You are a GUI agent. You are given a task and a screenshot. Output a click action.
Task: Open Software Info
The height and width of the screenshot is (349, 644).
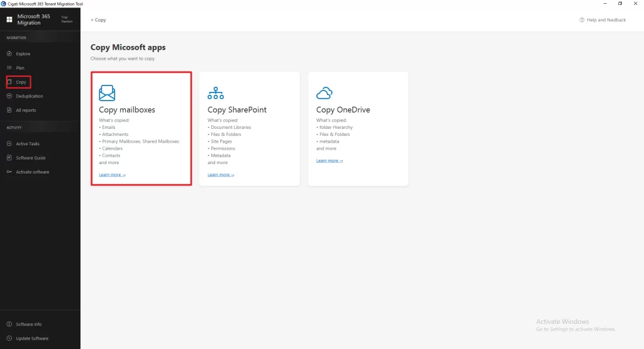[29, 324]
